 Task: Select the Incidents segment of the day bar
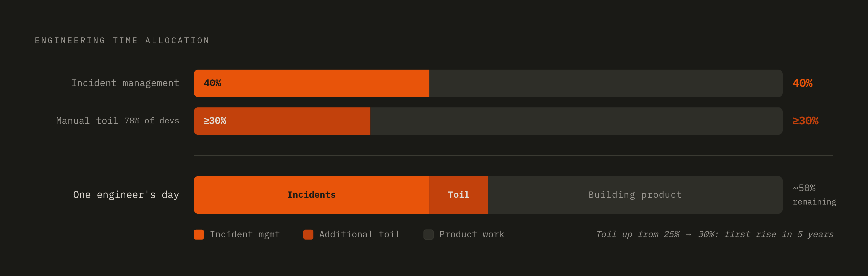(311, 195)
